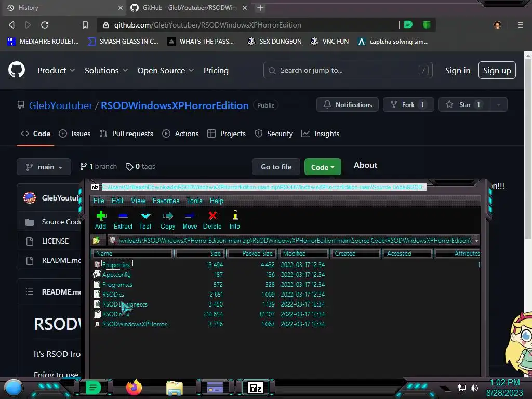The height and width of the screenshot is (399, 532).
Task: Expand the Open Source menu on GitHub
Action: click(x=166, y=70)
